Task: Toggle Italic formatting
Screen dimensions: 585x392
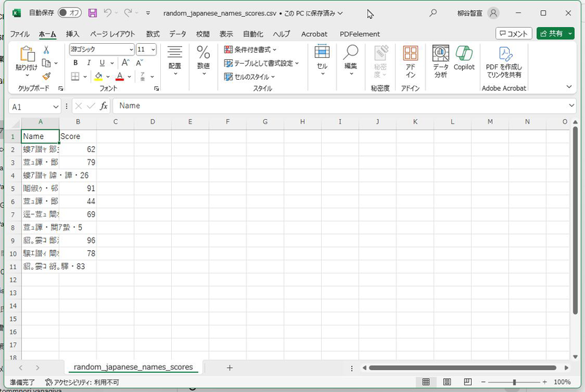Action: click(88, 63)
